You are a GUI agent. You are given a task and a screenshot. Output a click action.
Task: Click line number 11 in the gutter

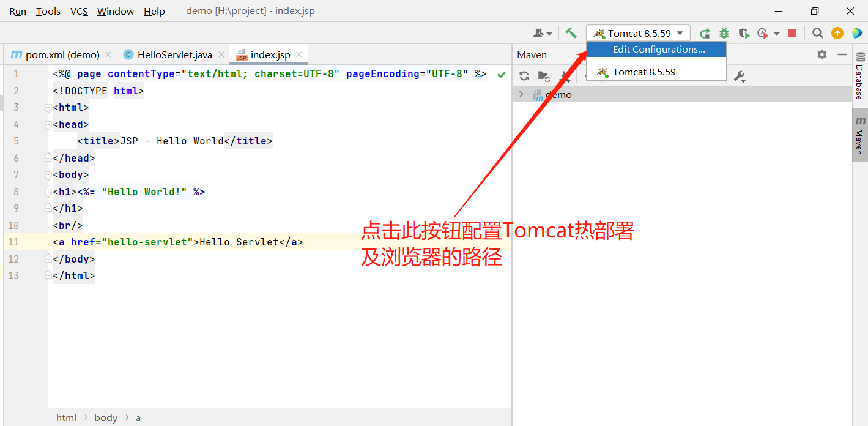13,242
